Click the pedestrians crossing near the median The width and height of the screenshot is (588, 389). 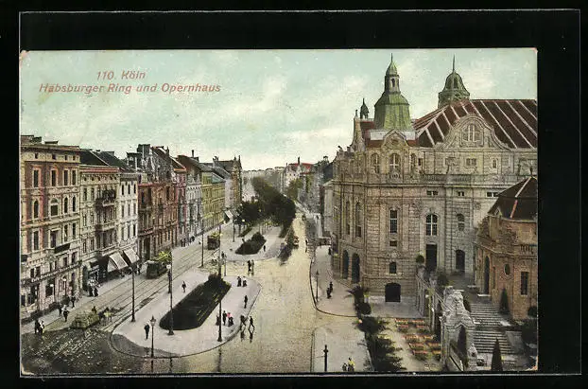pyautogui.click(x=246, y=325)
